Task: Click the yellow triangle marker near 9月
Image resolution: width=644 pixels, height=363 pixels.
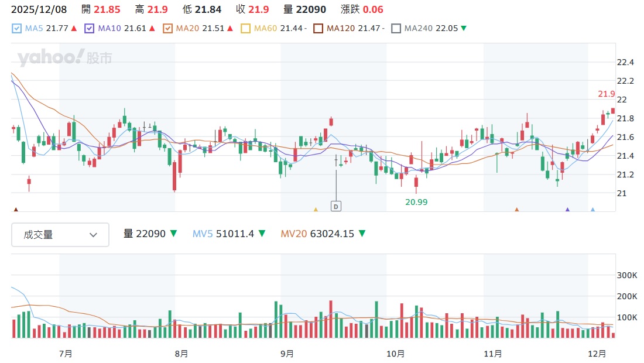Action: [x=316, y=209]
